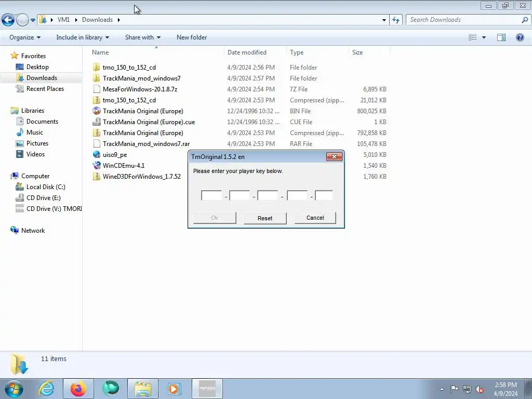532x399 pixels.
Task: Open Windows Media Player from taskbar
Action: tap(175, 389)
